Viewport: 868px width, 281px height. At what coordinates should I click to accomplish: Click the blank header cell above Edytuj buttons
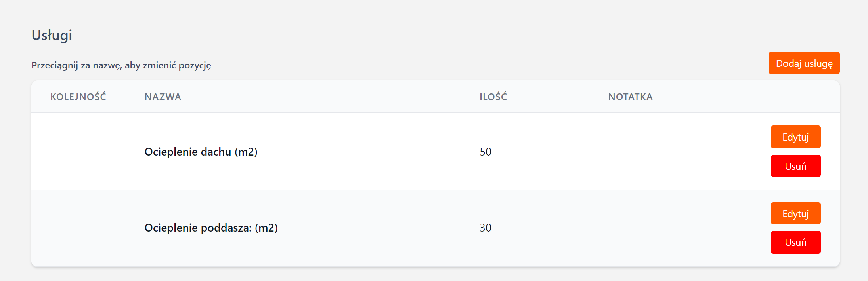pos(795,97)
